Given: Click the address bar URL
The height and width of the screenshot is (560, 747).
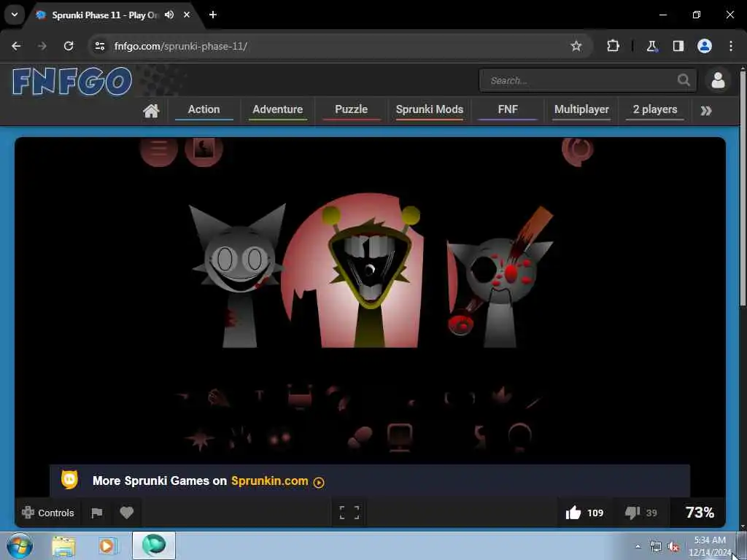Looking at the screenshot, I should tap(181, 46).
